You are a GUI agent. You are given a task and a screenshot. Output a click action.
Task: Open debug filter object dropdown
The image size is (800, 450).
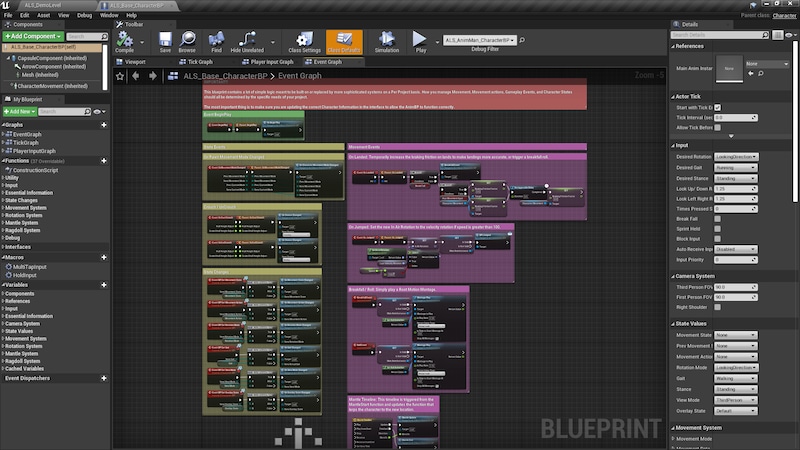[x=480, y=40]
